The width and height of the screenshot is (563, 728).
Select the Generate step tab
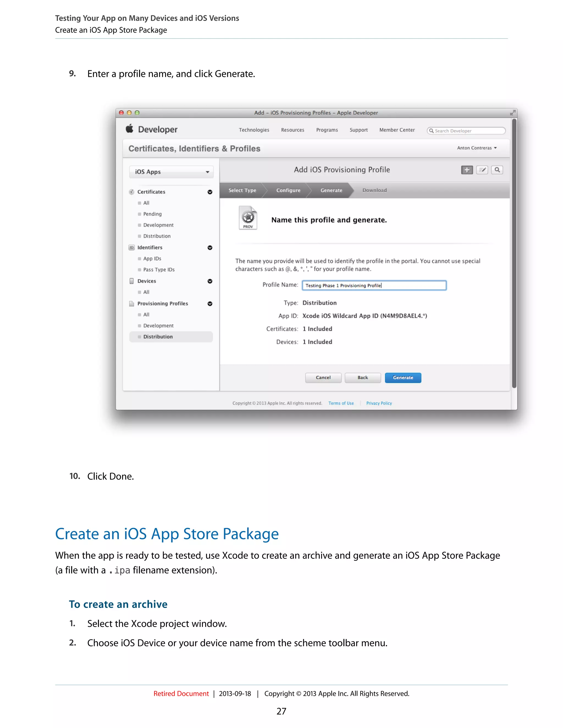(331, 190)
